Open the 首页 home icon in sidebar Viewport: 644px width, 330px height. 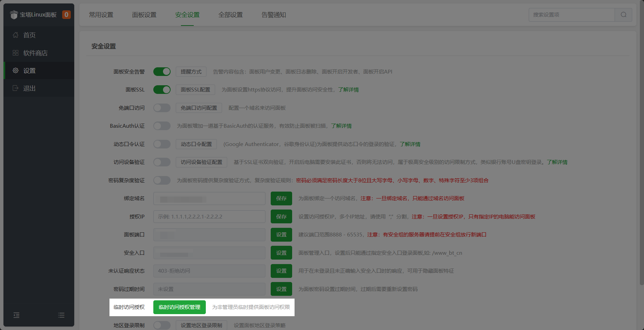[15, 35]
